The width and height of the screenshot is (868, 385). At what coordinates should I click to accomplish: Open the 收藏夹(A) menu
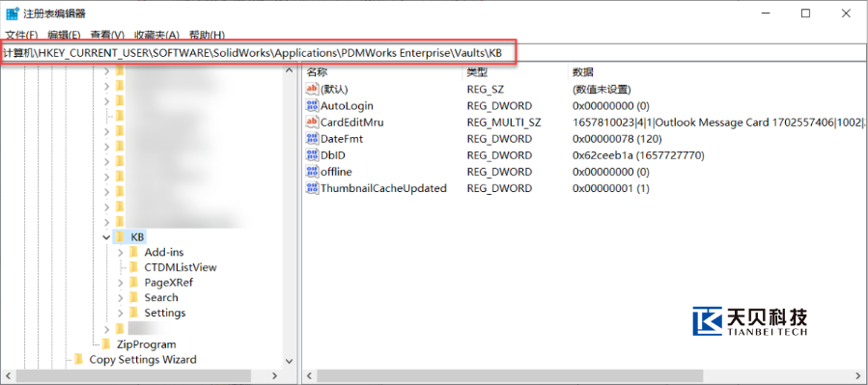click(157, 35)
